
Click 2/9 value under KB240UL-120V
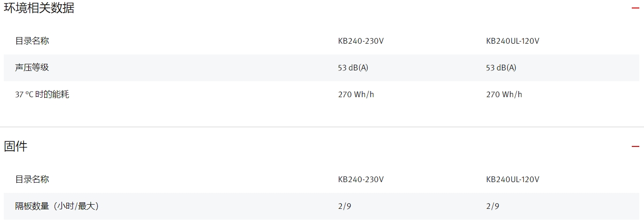click(493, 206)
